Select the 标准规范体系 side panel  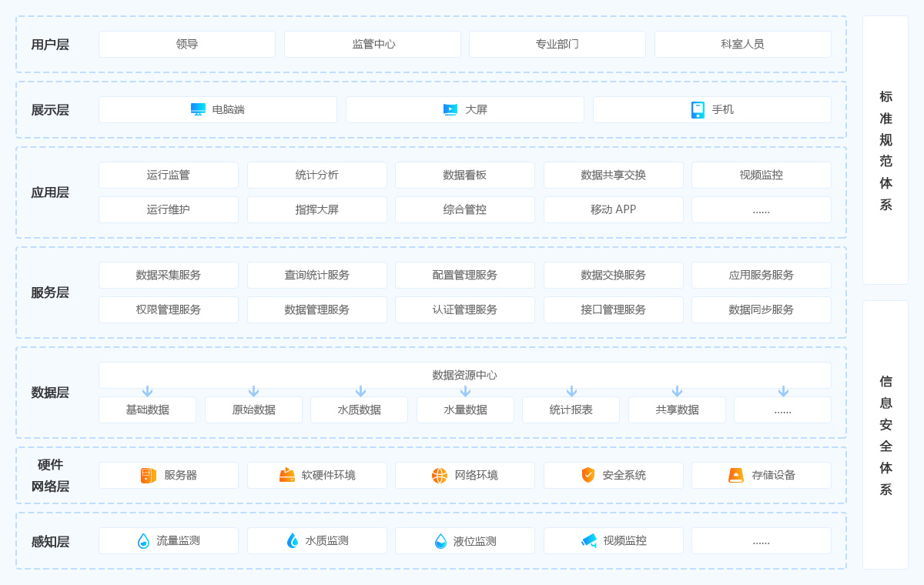885,150
